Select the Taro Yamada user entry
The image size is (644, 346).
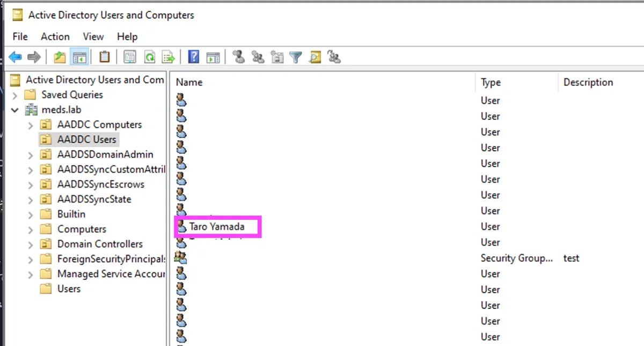click(x=217, y=227)
